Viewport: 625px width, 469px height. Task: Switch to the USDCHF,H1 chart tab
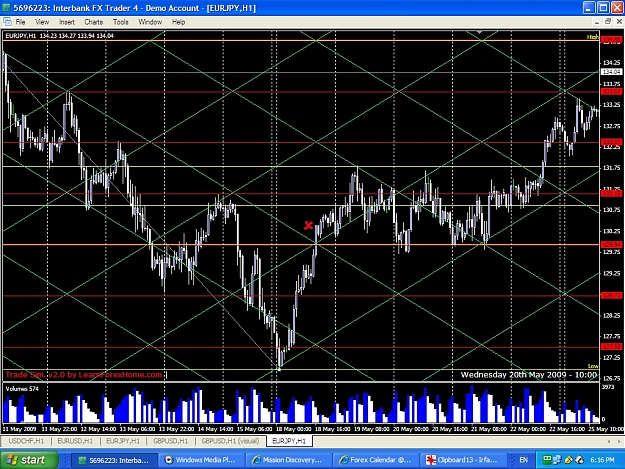tap(26, 441)
